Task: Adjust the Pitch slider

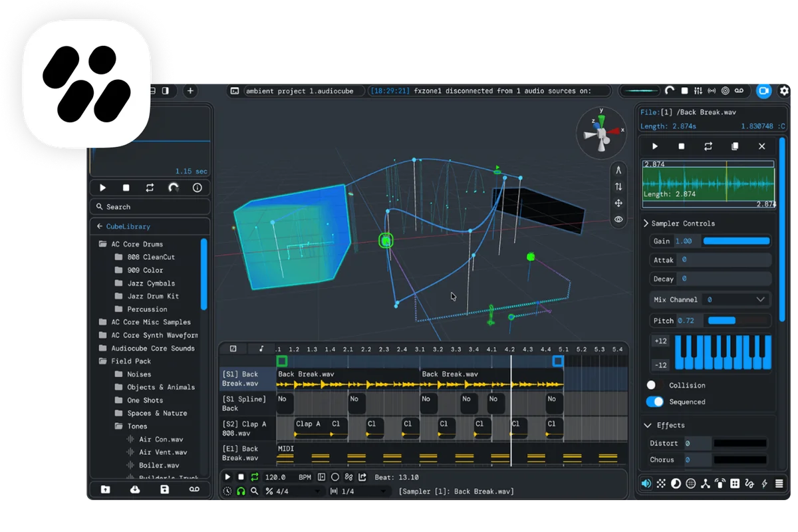Action: coord(737,321)
